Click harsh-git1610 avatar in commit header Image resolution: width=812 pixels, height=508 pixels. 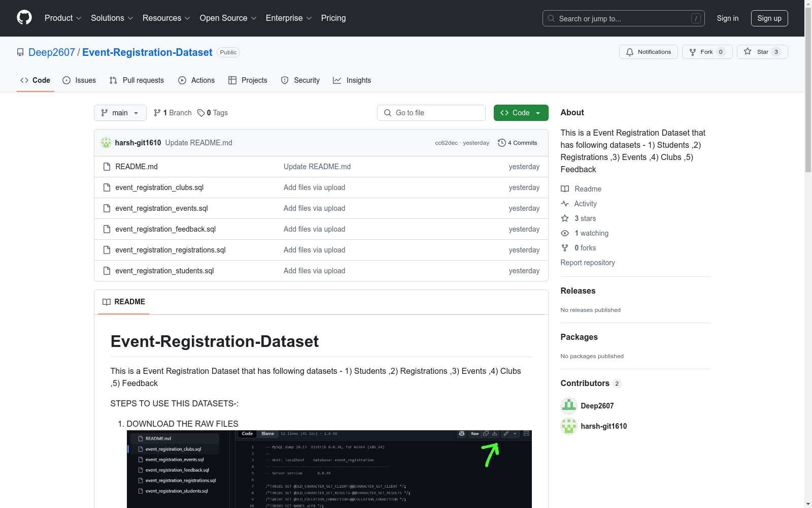tap(106, 143)
